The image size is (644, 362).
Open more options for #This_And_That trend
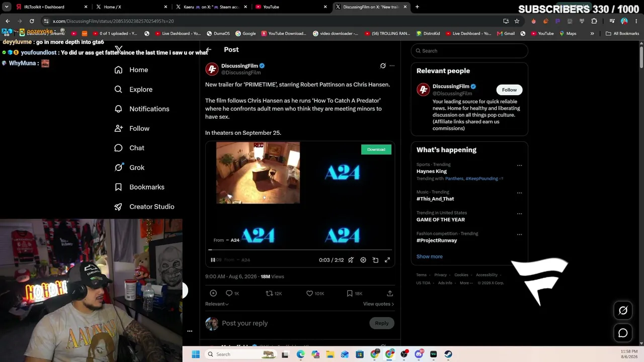519,193
